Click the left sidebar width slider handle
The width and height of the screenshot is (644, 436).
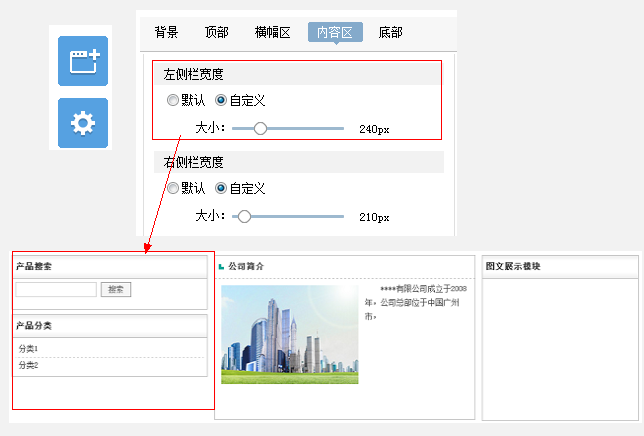[x=260, y=128]
